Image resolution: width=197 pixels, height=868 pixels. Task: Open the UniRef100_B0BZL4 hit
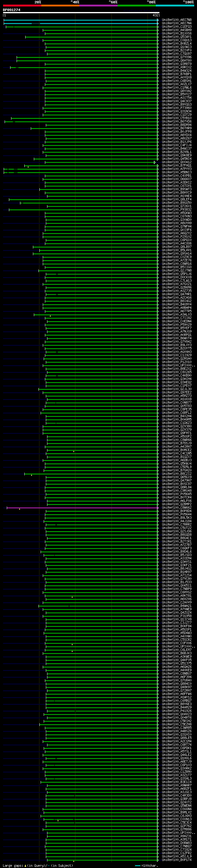[x=177, y=44]
